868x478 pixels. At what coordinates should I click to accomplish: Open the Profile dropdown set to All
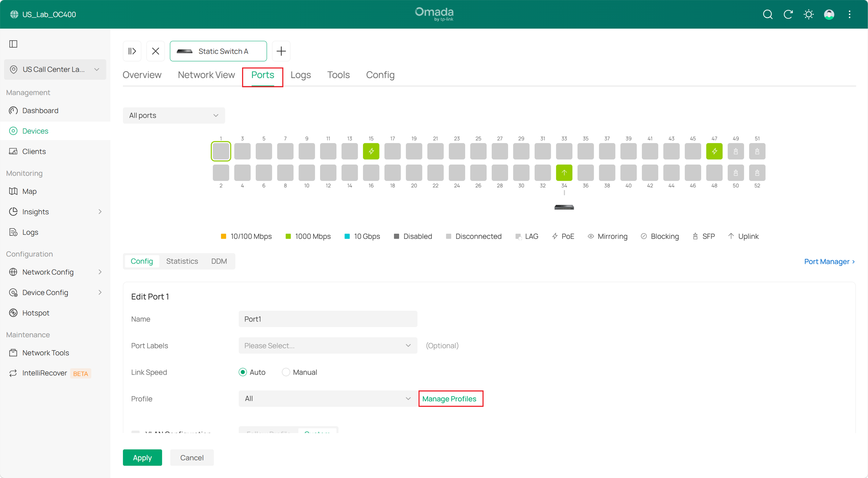(x=328, y=399)
